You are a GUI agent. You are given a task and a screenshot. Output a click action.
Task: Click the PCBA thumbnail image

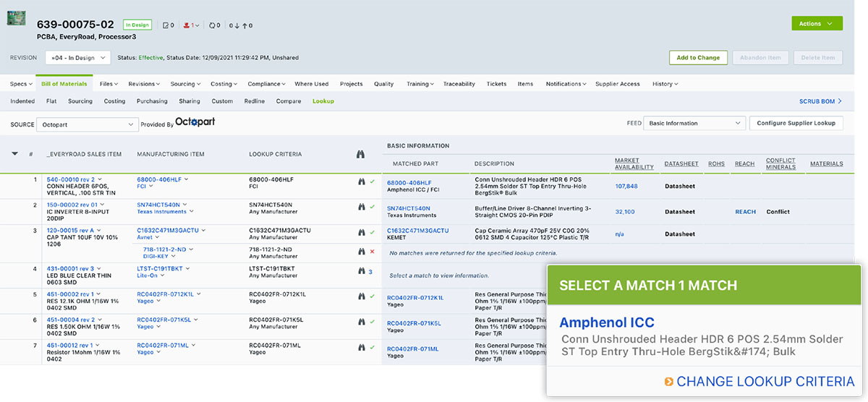[x=17, y=18]
